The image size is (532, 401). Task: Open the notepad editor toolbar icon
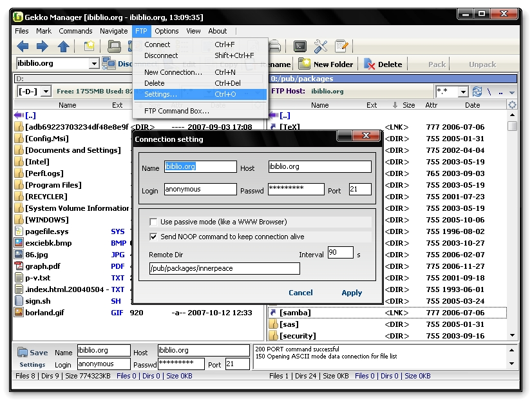click(x=341, y=46)
